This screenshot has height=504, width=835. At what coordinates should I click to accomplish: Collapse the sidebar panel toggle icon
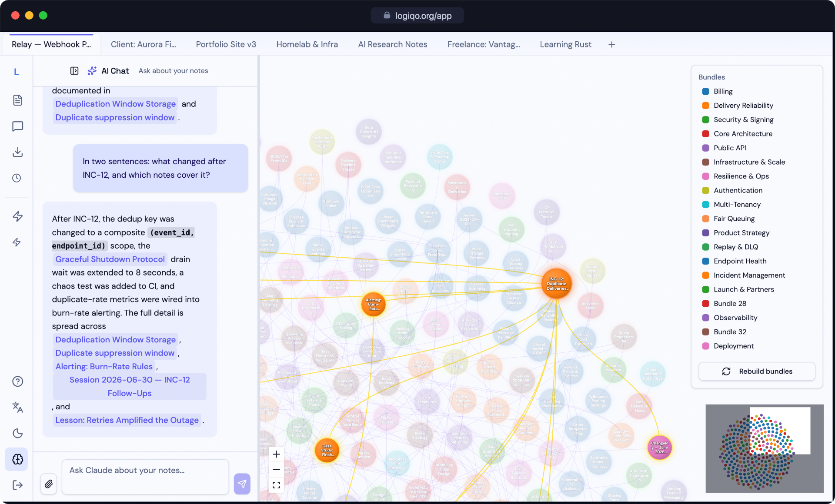click(74, 71)
